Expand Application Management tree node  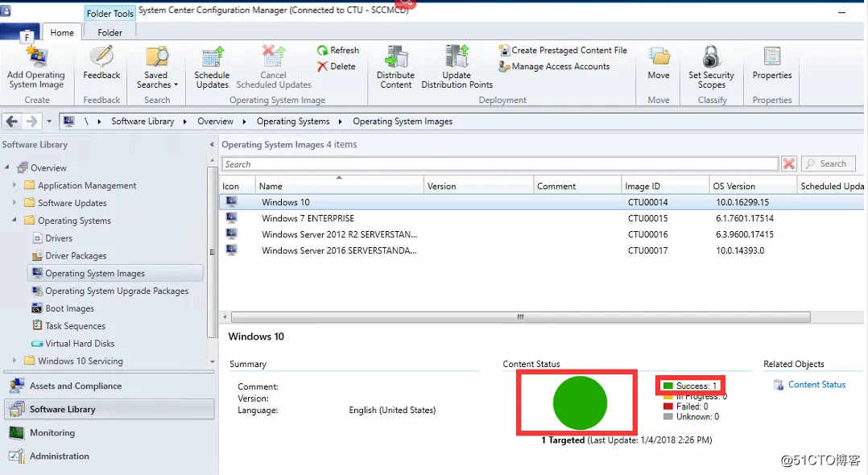[14, 185]
